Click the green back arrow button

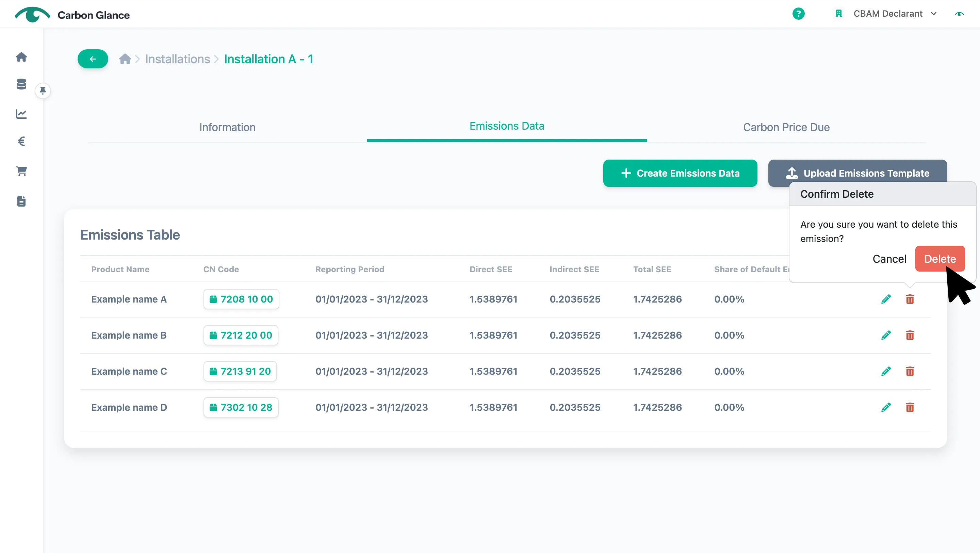(x=93, y=59)
